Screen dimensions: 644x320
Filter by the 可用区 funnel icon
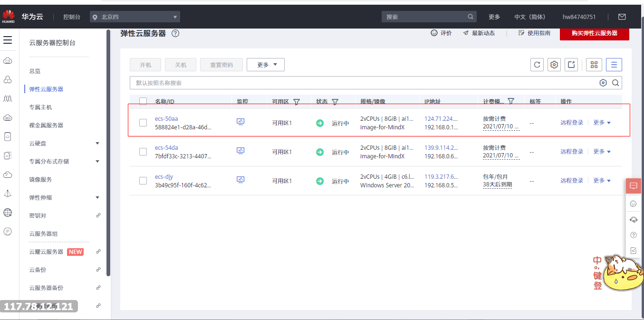coord(297,101)
